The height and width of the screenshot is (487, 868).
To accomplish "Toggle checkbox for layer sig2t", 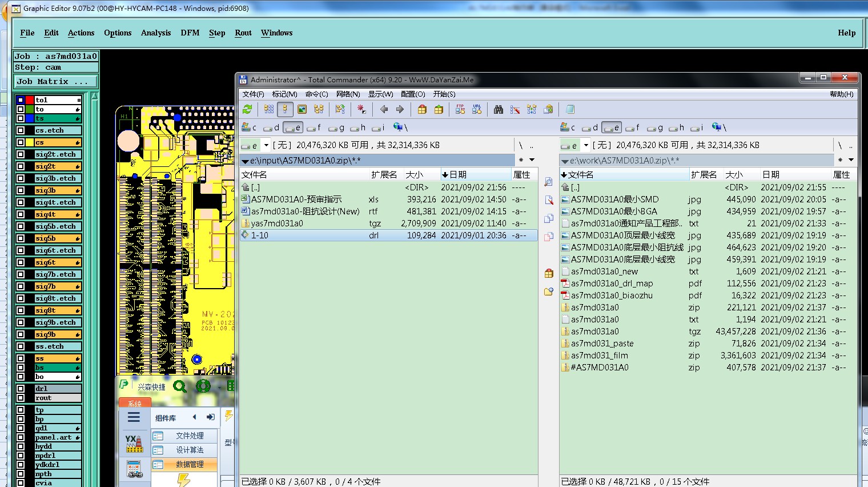I will point(21,166).
